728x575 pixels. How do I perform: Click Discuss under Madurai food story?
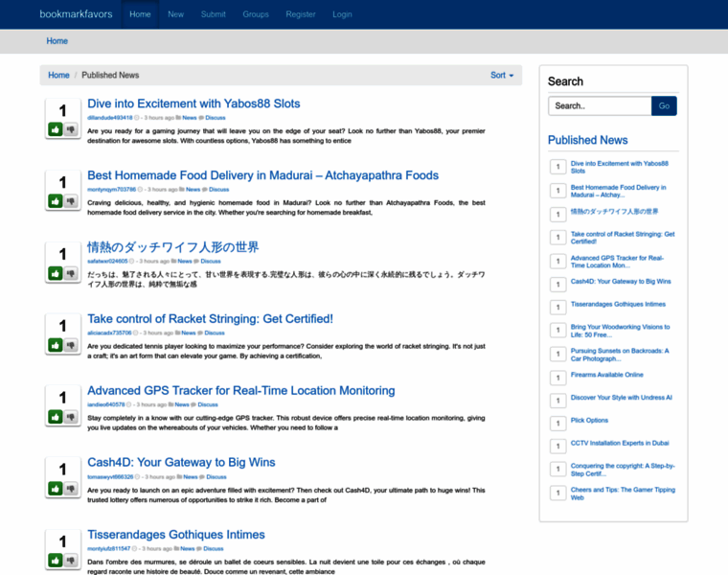coord(219,190)
